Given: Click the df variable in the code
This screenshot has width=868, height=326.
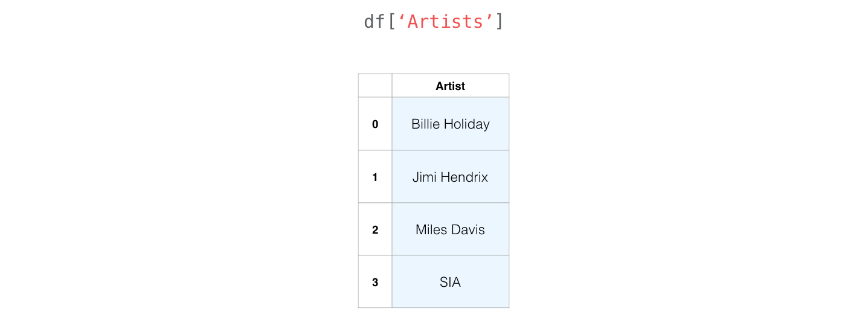Looking at the screenshot, I should (375, 22).
